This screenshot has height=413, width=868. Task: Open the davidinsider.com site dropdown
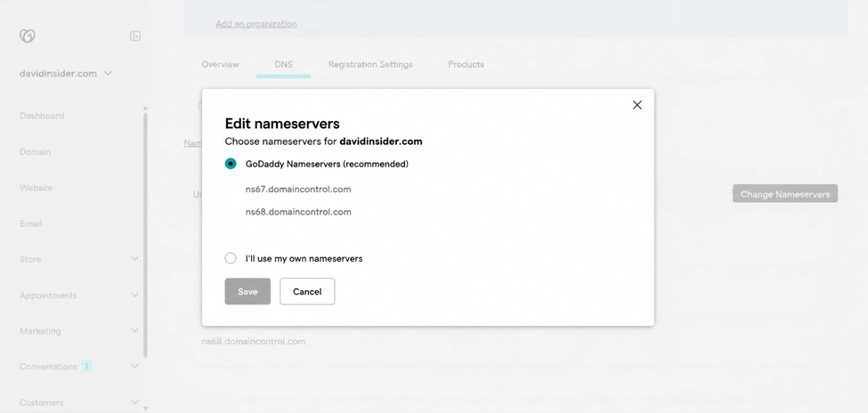66,74
